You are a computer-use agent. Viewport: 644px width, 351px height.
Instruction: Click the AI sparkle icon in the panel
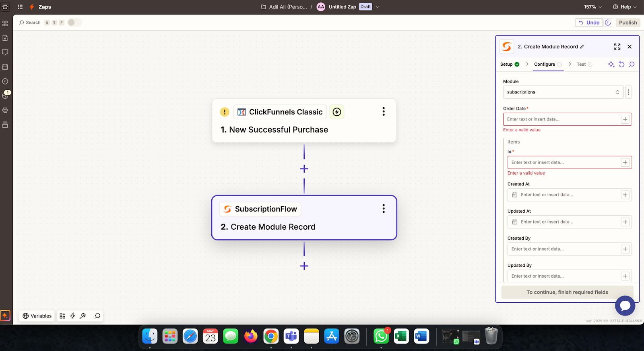point(611,64)
